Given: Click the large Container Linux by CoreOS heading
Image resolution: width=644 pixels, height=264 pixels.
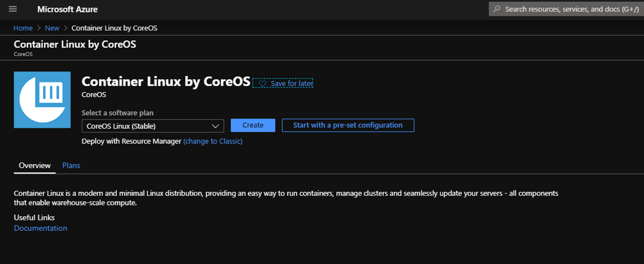Looking at the screenshot, I should point(166,81).
